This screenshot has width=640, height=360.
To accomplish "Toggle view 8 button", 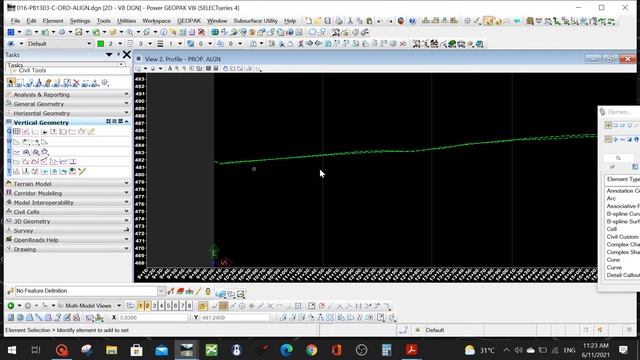I will (x=189, y=306).
